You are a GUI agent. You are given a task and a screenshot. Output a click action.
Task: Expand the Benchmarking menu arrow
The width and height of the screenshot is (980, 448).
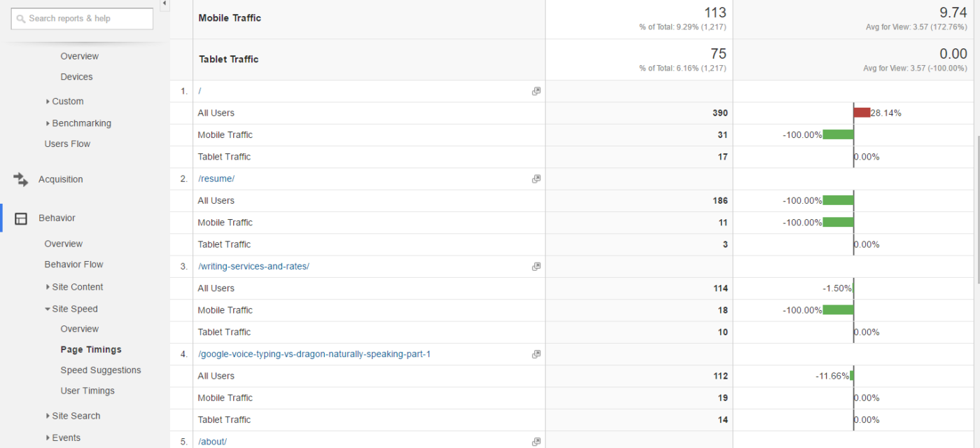click(48, 123)
